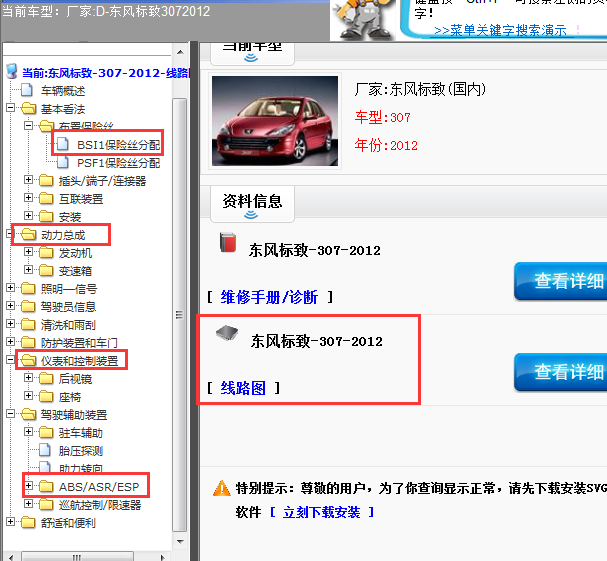Click 查看详细 button for 线路图

click(x=561, y=372)
